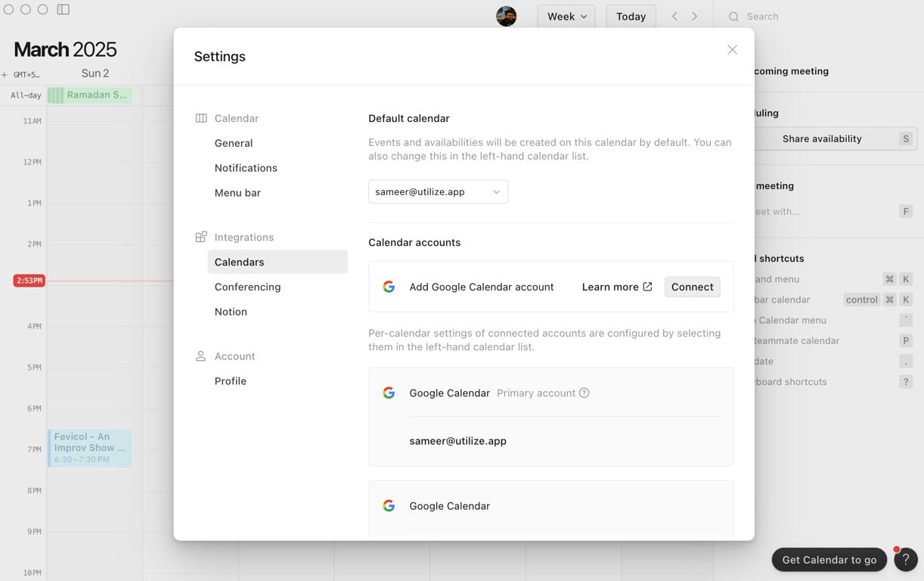This screenshot has height=581, width=924.
Task: Open Notion integration settings
Action: tap(231, 312)
